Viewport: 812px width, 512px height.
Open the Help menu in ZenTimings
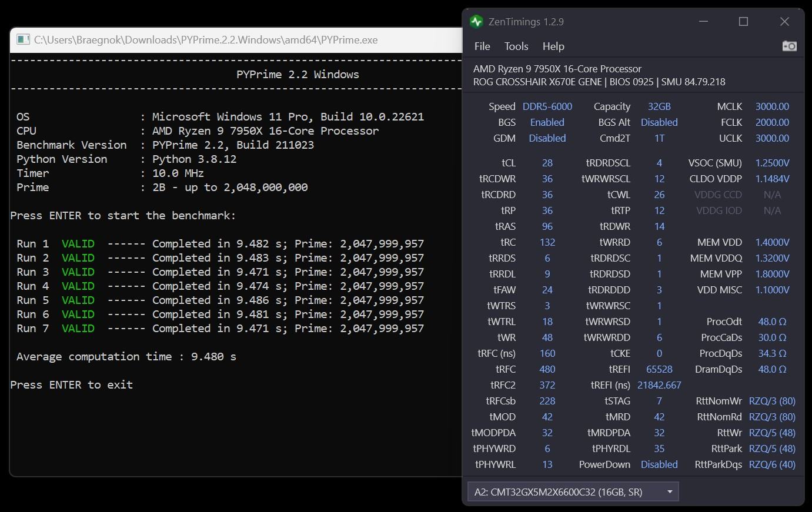(553, 46)
